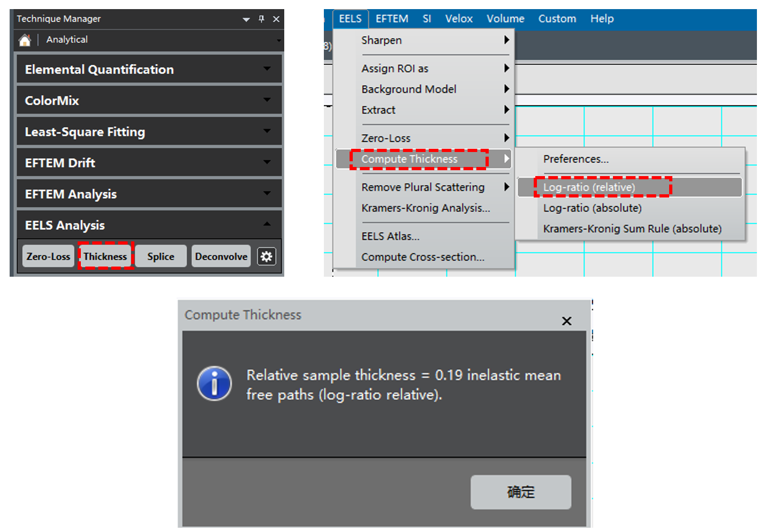Close the Technique Manager panel
The image size is (758, 532).
point(276,19)
